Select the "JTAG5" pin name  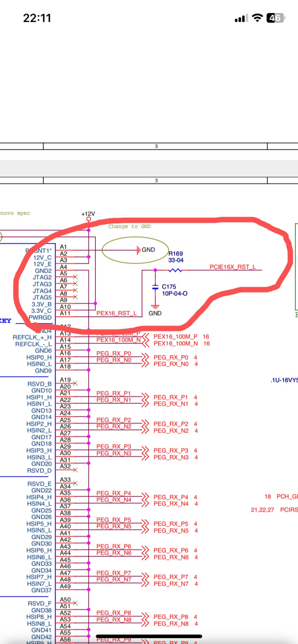point(42,298)
